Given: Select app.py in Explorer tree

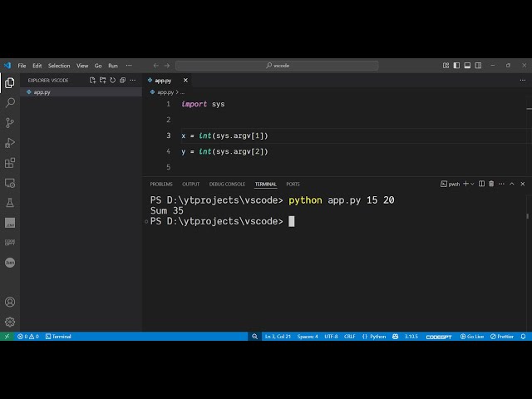Looking at the screenshot, I should [x=81, y=92].
